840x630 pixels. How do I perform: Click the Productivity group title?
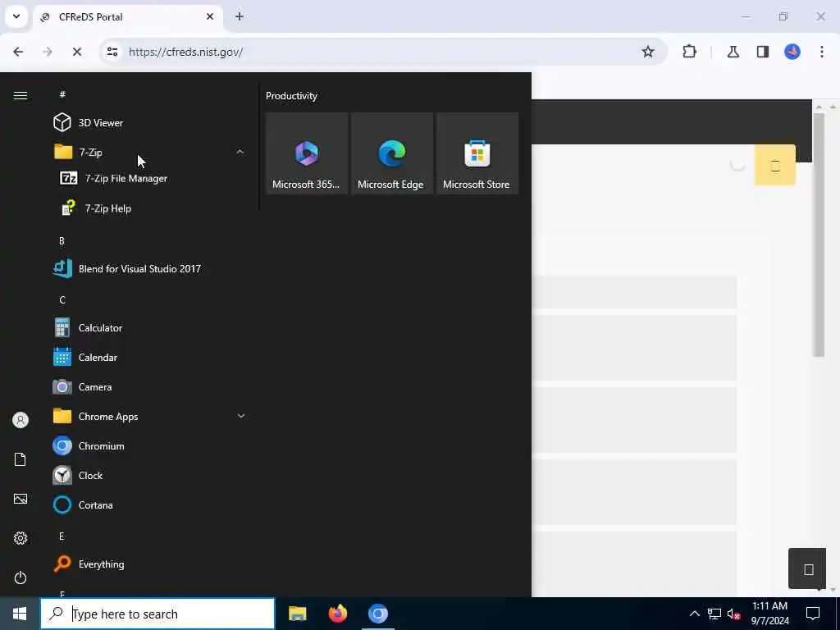(x=291, y=96)
